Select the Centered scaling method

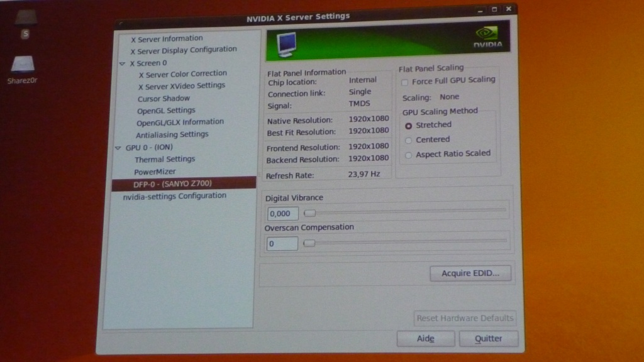point(408,140)
